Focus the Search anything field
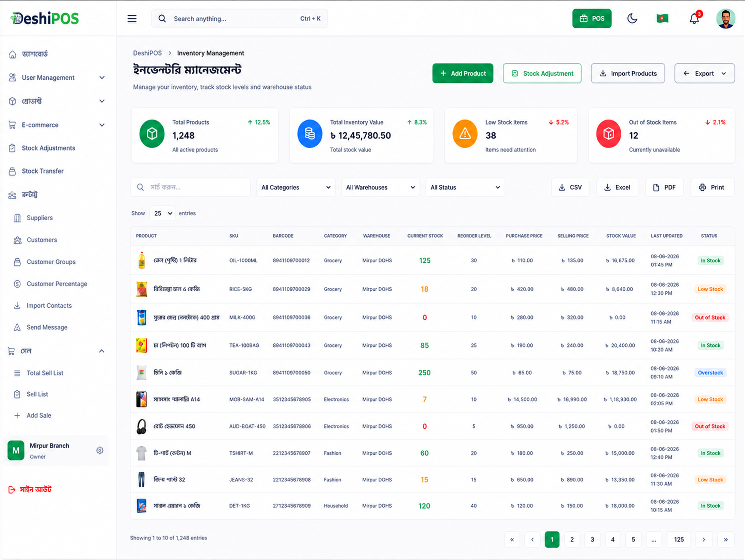 pyautogui.click(x=239, y=18)
